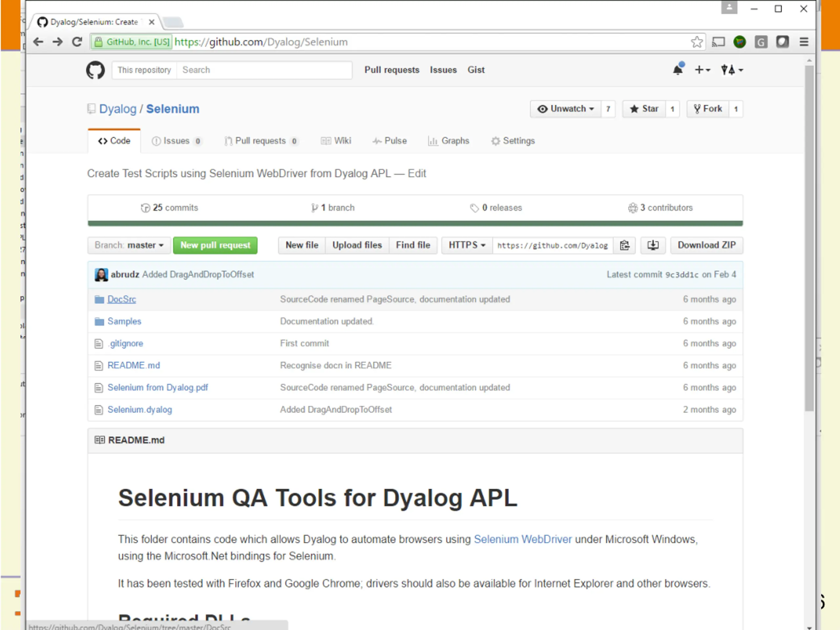View the 25 commits link

pos(169,208)
